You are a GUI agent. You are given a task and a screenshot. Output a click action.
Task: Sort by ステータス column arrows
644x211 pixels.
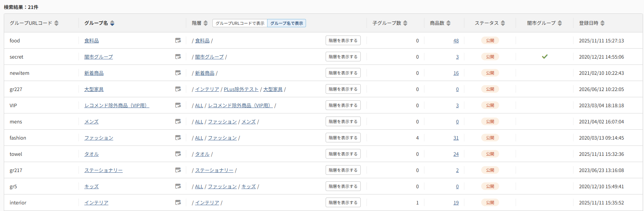(503, 23)
